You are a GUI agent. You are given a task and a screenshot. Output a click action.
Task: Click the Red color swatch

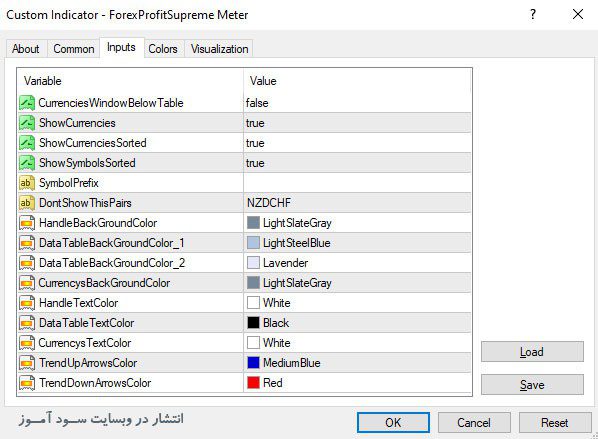(x=253, y=383)
